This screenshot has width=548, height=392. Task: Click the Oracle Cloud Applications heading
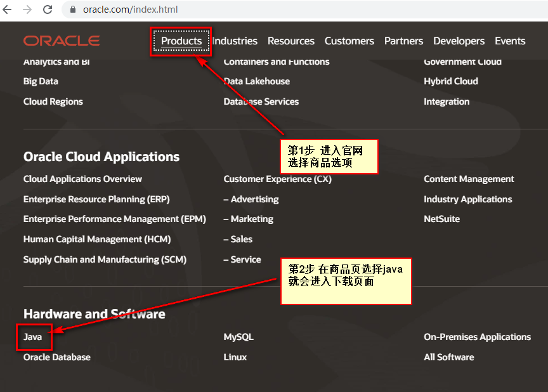[x=101, y=157]
